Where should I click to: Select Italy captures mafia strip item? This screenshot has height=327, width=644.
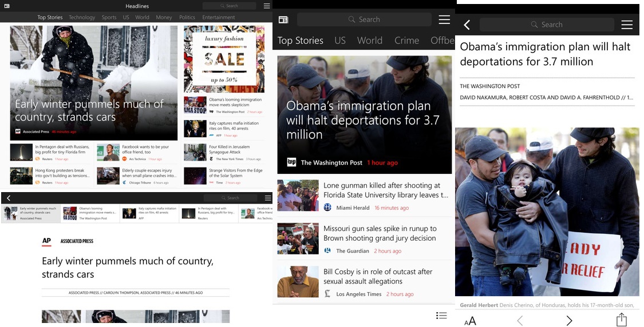pyautogui.click(x=149, y=214)
